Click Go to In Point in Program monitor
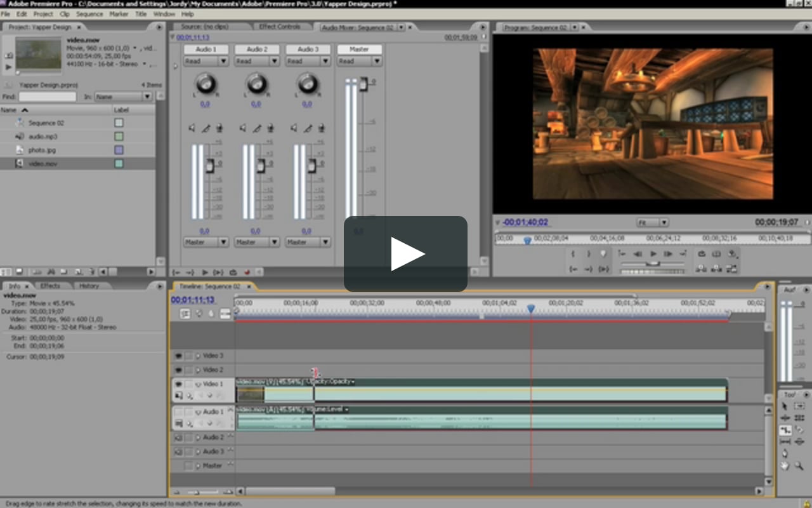Screen dimensions: 812x508 click(573, 269)
